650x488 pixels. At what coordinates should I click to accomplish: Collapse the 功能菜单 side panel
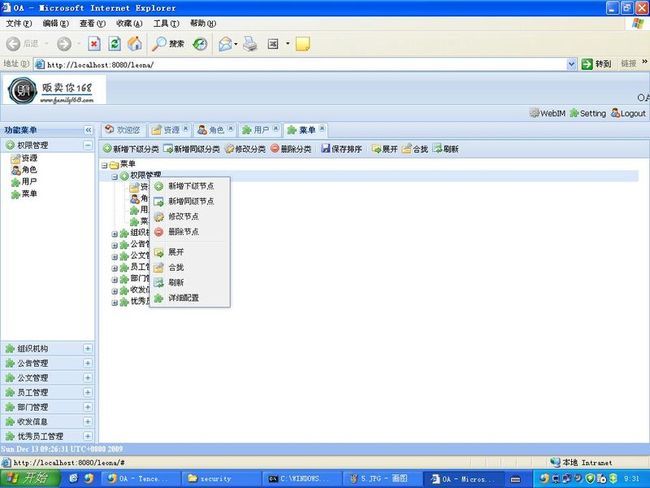[88, 130]
